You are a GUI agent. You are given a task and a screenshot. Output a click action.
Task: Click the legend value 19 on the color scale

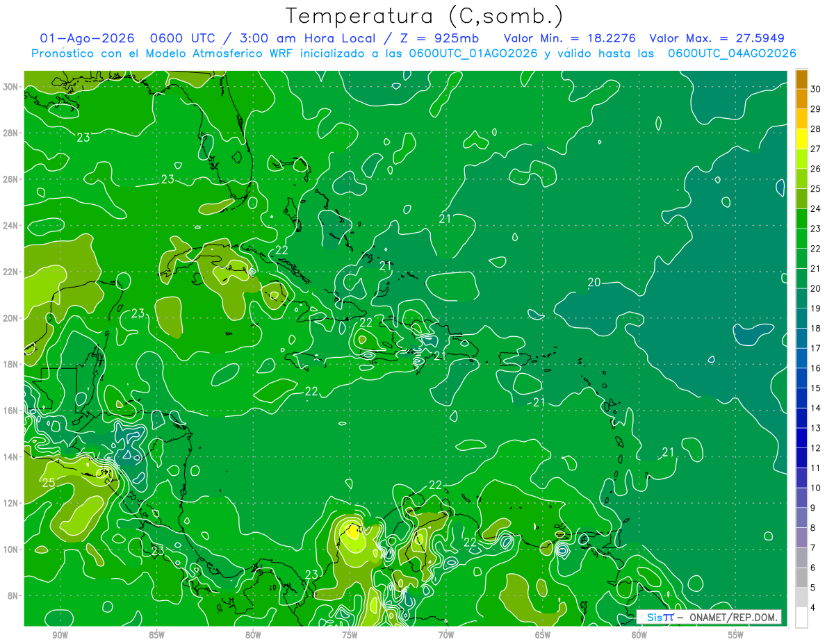(815, 308)
